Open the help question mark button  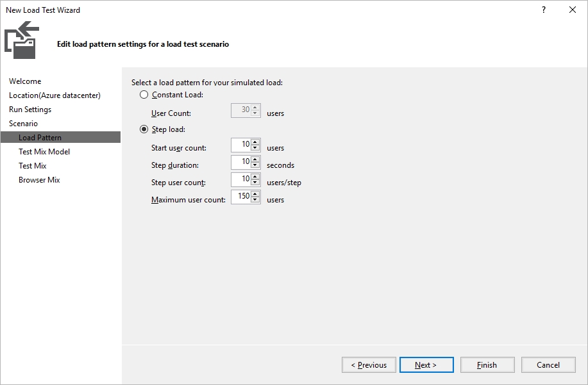point(544,10)
